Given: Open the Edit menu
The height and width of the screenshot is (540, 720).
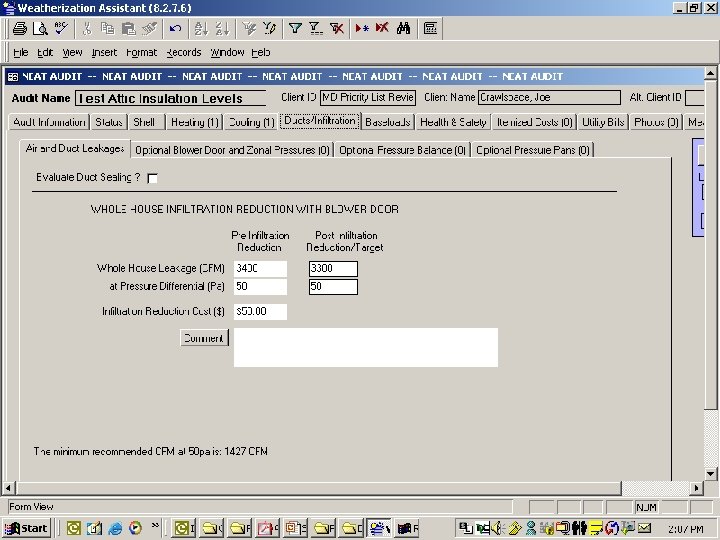Looking at the screenshot, I should pos(45,52).
